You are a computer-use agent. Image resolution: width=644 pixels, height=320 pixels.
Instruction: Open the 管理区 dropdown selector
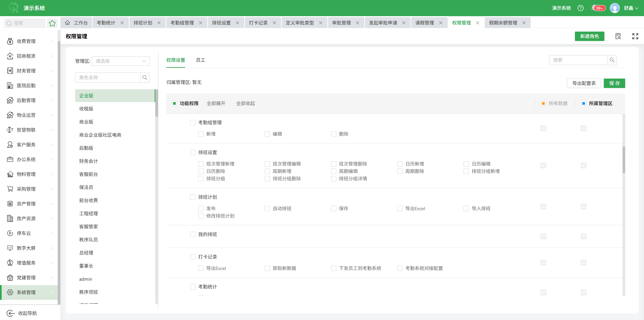(120, 61)
